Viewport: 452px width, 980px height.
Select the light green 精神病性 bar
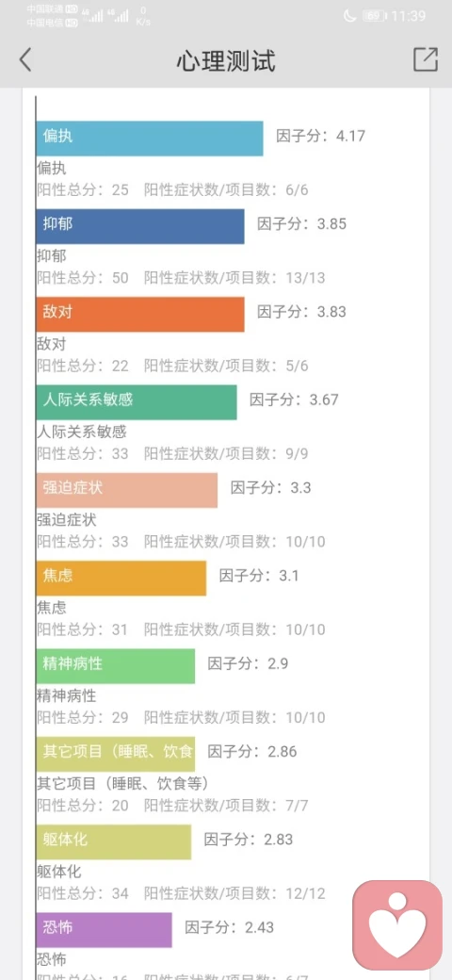click(x=116, y=665)
